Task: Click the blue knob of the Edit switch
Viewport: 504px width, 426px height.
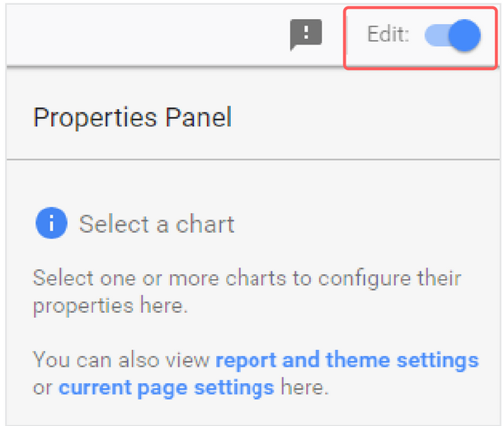Action: point(466,36)
